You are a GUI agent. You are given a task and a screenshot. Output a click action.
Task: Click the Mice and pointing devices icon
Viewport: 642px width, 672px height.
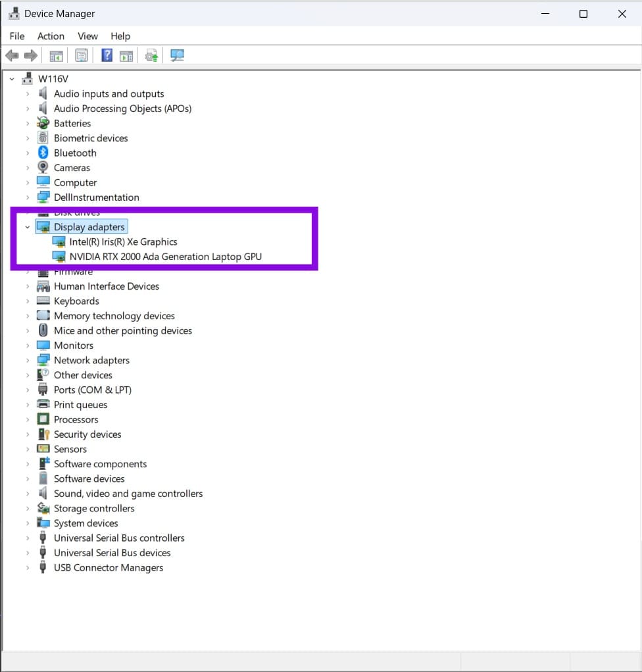(43, 330)
